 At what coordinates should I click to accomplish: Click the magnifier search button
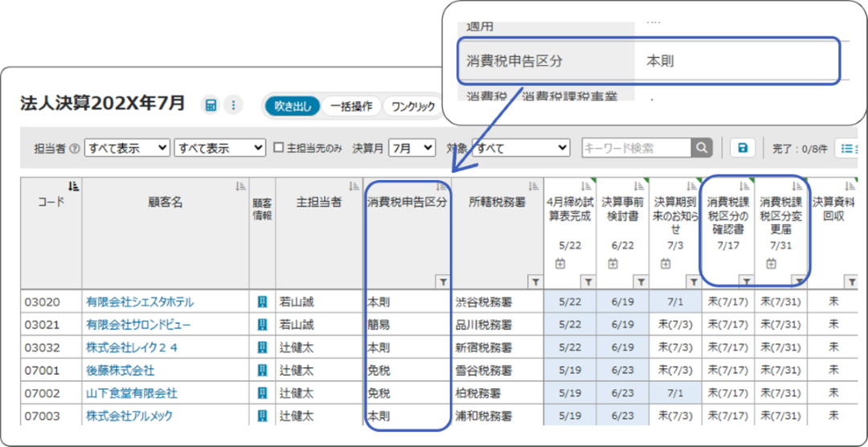(x=702, y=148)
